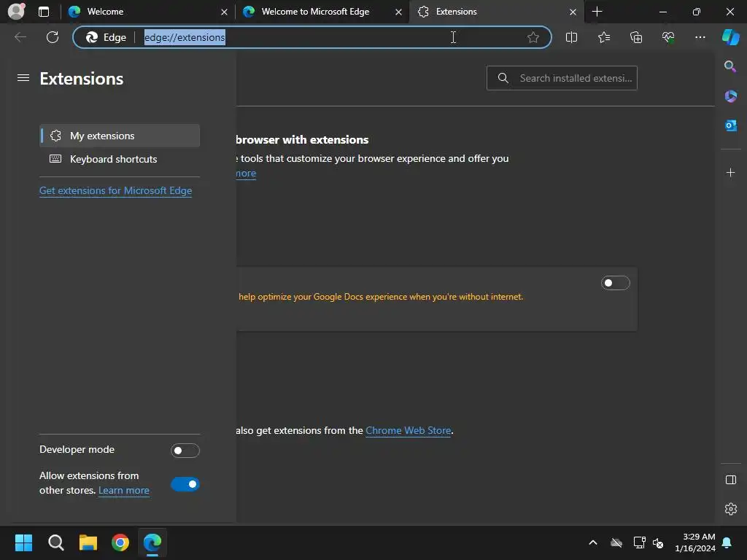This screenshot has width=747, height=560.
Task: Click the muted volume tray icon
Action: pos(658,542)
